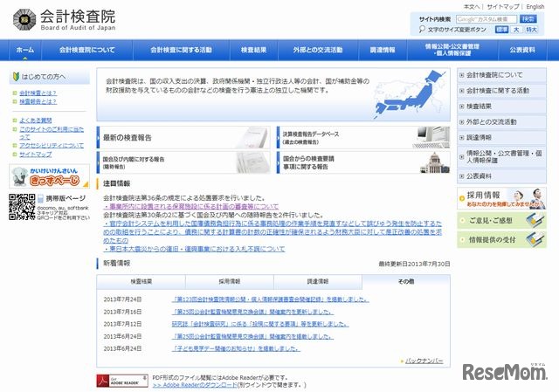
Task: Click the Japan map image in the intro banner
Action: click(410, 94)
